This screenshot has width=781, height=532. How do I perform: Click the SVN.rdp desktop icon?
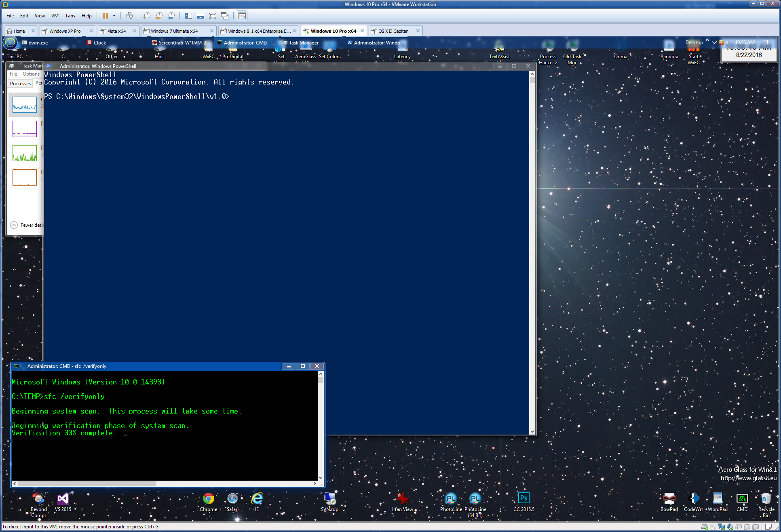[329, 502]
